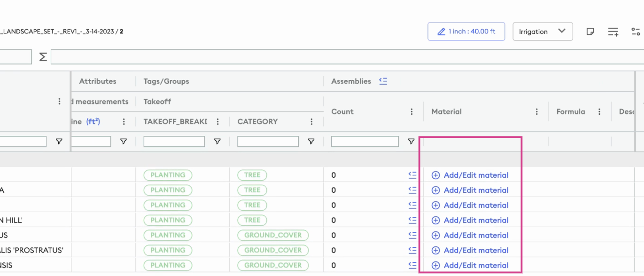Click the add-row lines icon in top toolbar
This screenshot has width=644, height=276.
(613, 32)
